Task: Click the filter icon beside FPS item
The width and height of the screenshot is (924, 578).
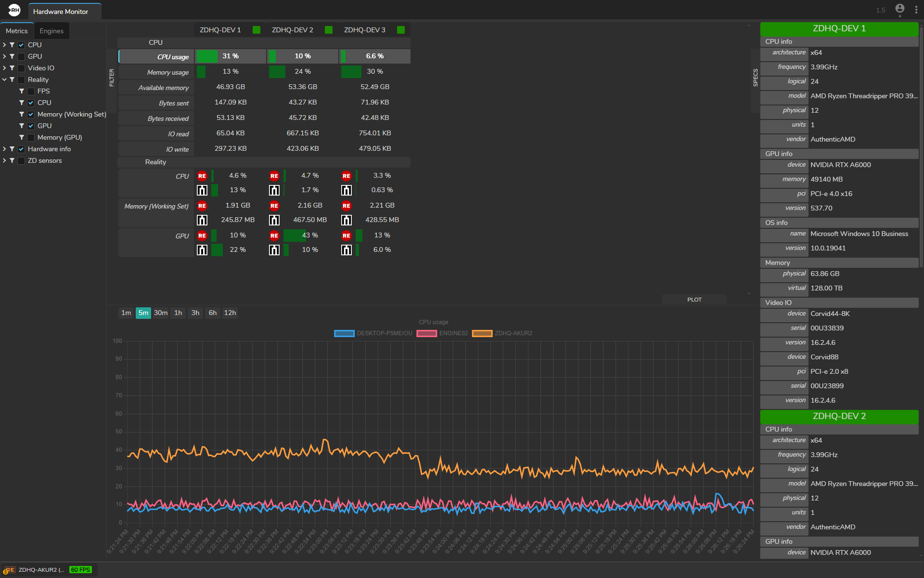Action: click(22, 91)
